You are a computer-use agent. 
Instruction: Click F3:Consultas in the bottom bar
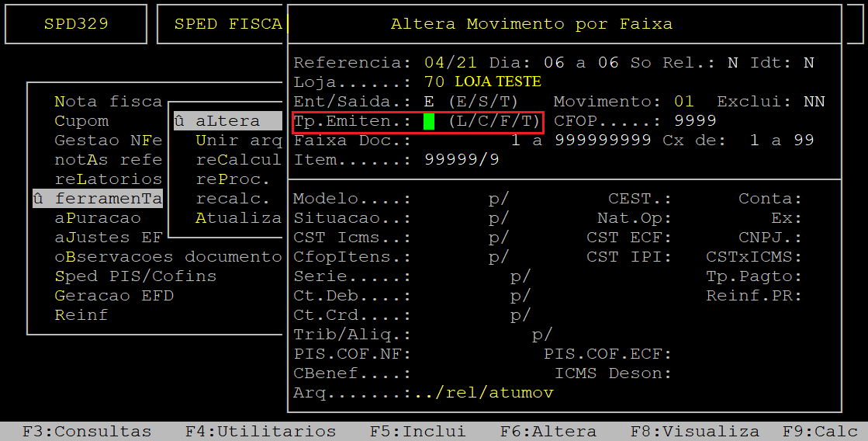tap(87, 432)
